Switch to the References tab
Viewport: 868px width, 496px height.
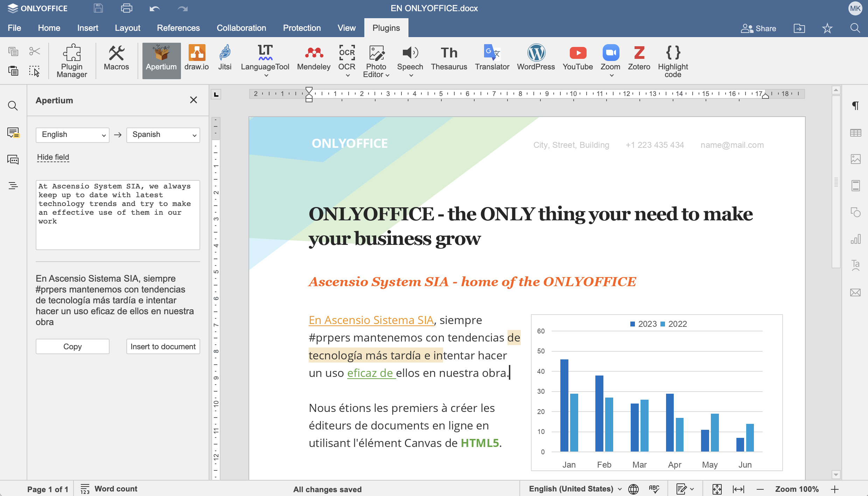point(178,28)
